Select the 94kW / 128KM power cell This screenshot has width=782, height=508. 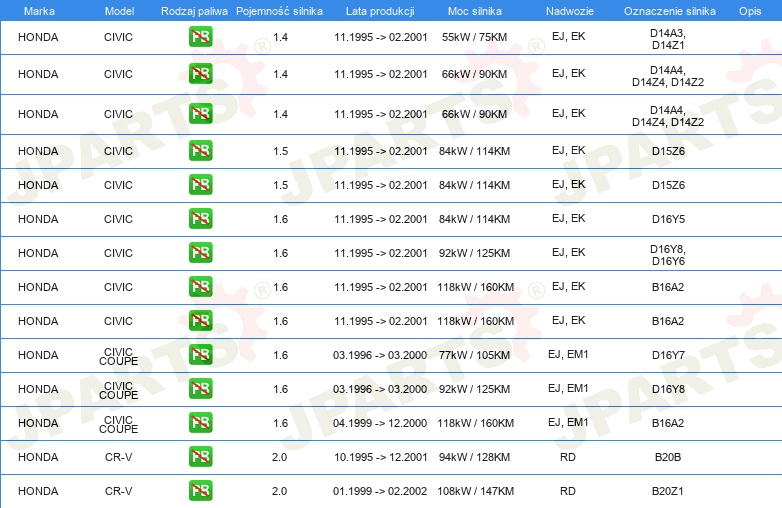coord(474,457)
